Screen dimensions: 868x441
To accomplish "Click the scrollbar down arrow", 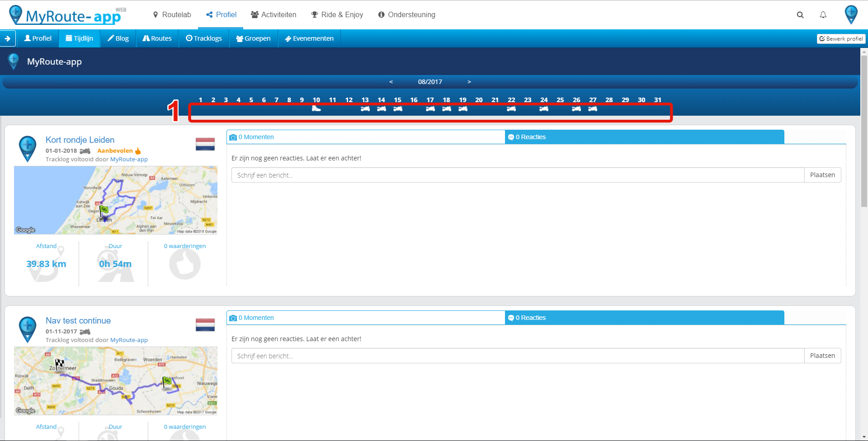I will (864, 437).
